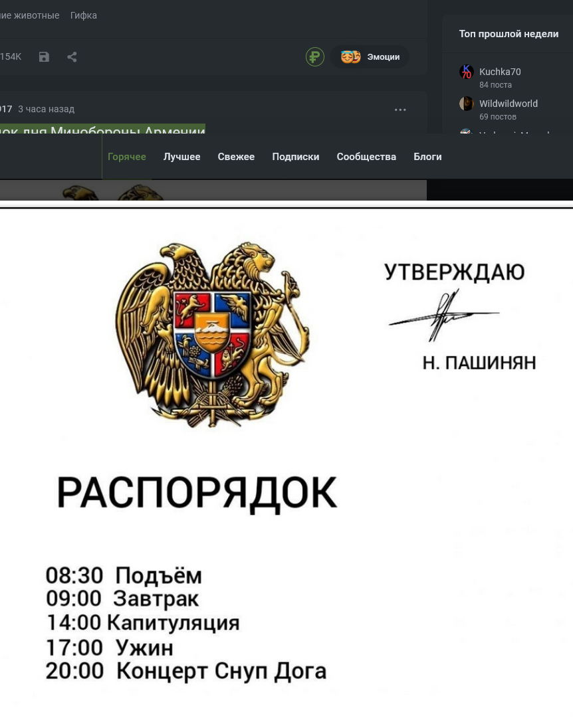Image resolution: width=573 pixels, height=728 pixels.
Task: Open Wildwildworld's avatar in the weekly top
Action: click(x=467, y=104)
